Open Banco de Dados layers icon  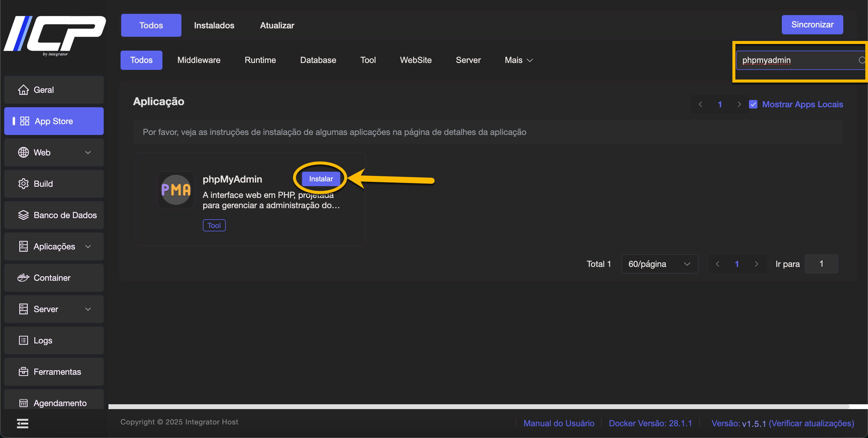(x=23, y=215)
